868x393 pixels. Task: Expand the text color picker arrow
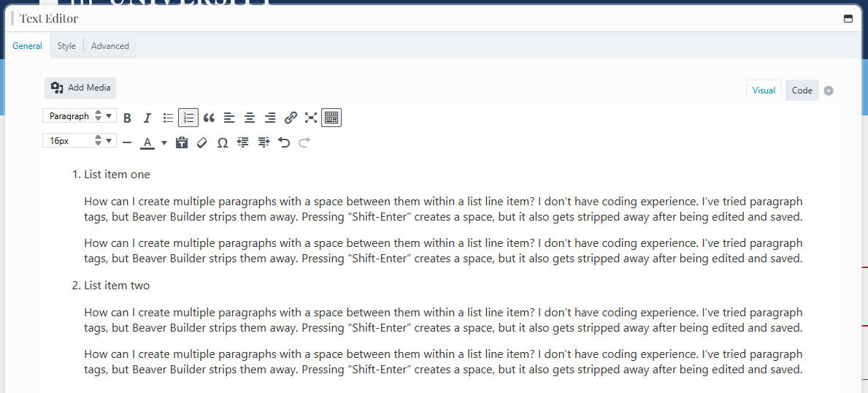(x=164, y=142)
